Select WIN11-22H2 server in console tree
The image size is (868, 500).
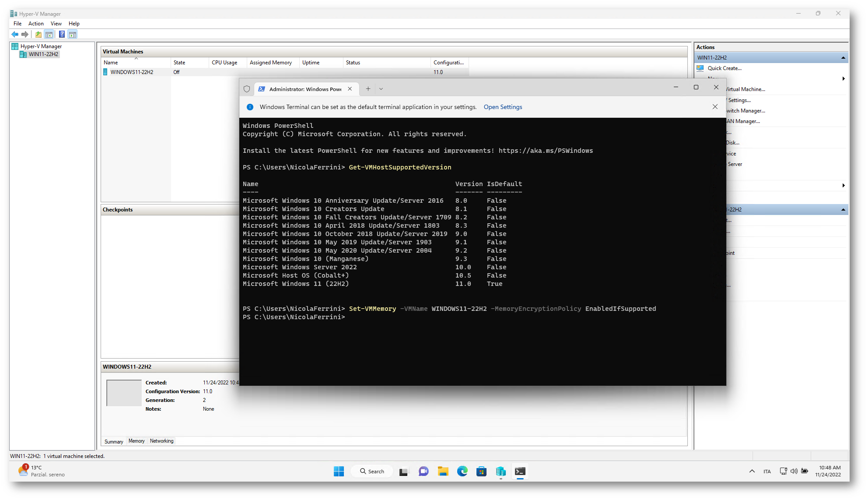(43, 54)
